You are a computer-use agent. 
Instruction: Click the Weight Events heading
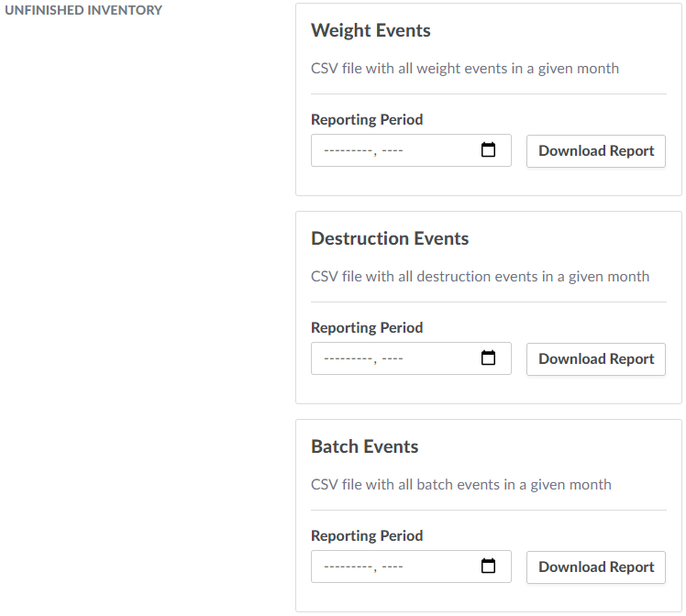pos(371,30)
